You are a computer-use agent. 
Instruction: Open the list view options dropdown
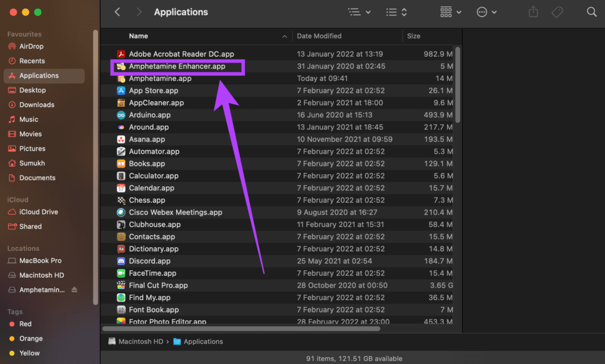[359, 12]
